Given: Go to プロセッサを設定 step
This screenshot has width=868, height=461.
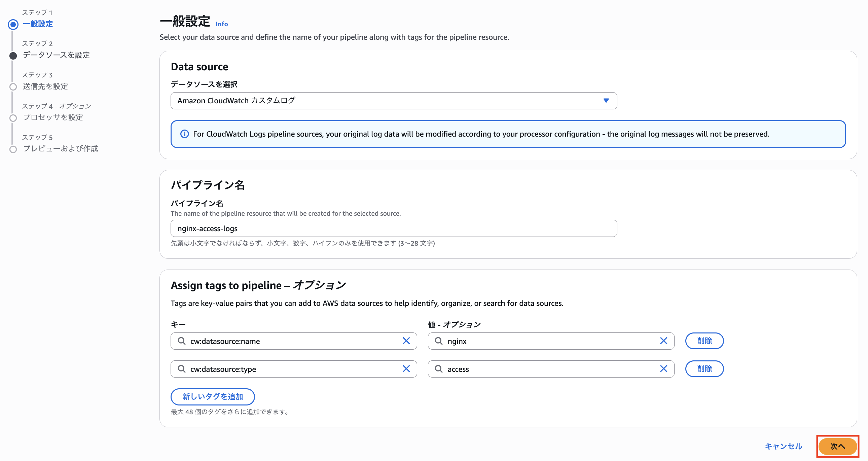Looking at the screenshot, I should click(52, 117).
